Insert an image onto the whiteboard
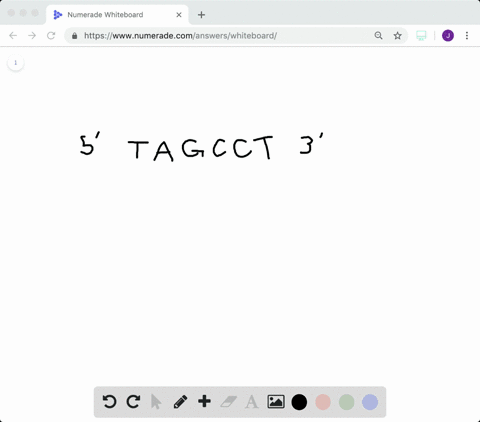This screenshot has height=422, width=480. coord(276,402)
